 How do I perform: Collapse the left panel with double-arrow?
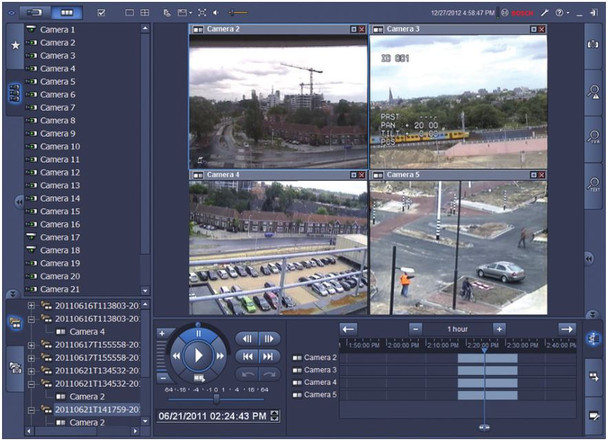coord(19,202)
